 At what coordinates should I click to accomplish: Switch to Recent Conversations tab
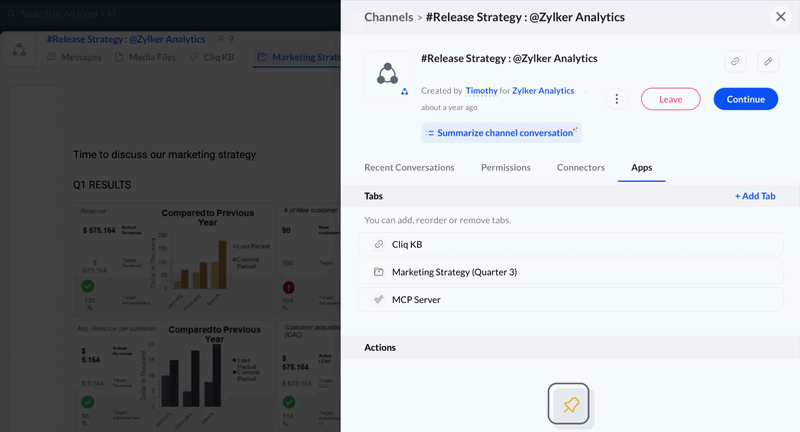click(x=409, y=167)
